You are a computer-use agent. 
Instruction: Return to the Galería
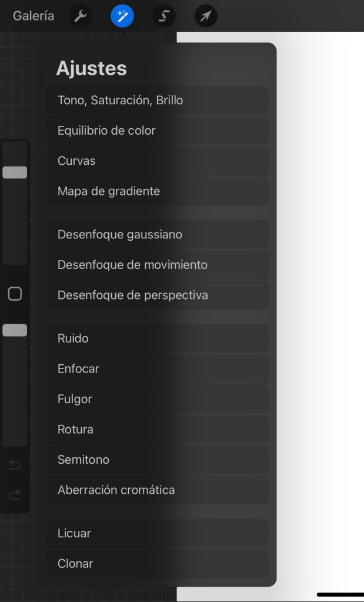pyautogui.click(x=34, y=16)
